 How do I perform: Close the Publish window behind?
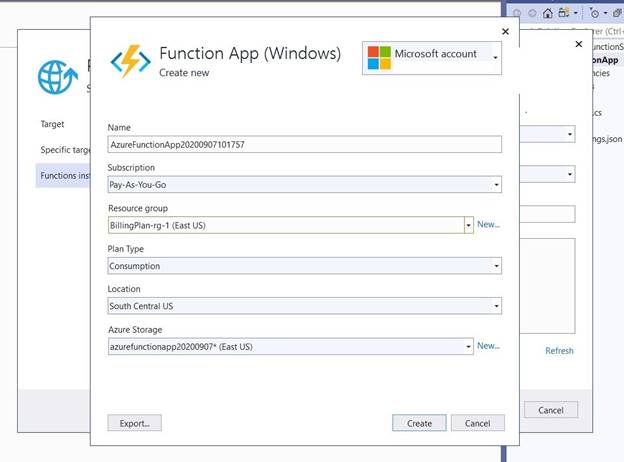[579, 44]
